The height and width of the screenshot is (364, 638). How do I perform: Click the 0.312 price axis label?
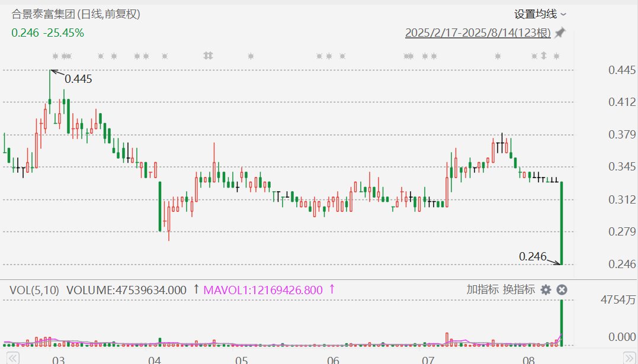tap(622, 199)
